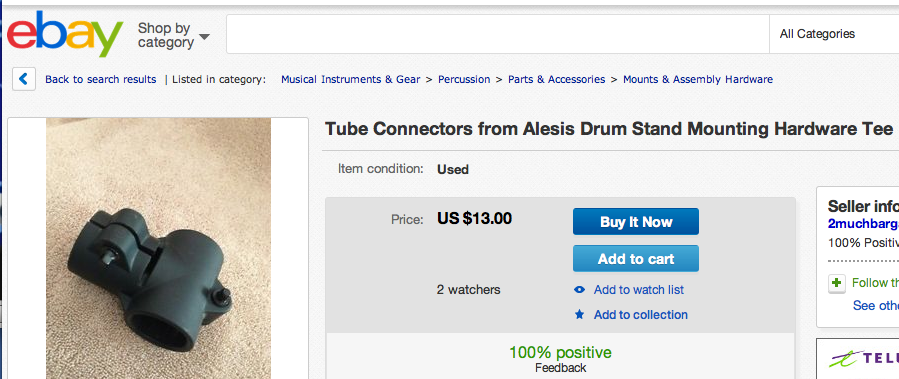Open the tube connector product photo
899x379 pixels.
tap(158, 248)
